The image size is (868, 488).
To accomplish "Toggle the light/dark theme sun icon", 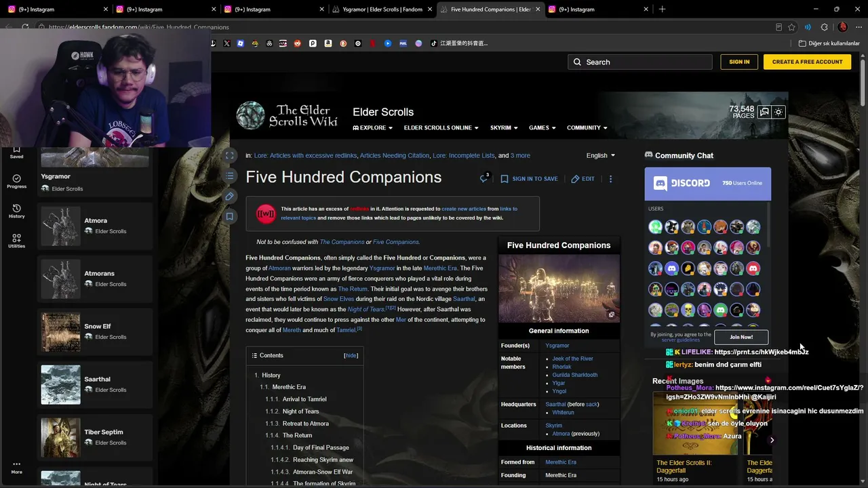I will pyautogui.click(x=778, y=112).
